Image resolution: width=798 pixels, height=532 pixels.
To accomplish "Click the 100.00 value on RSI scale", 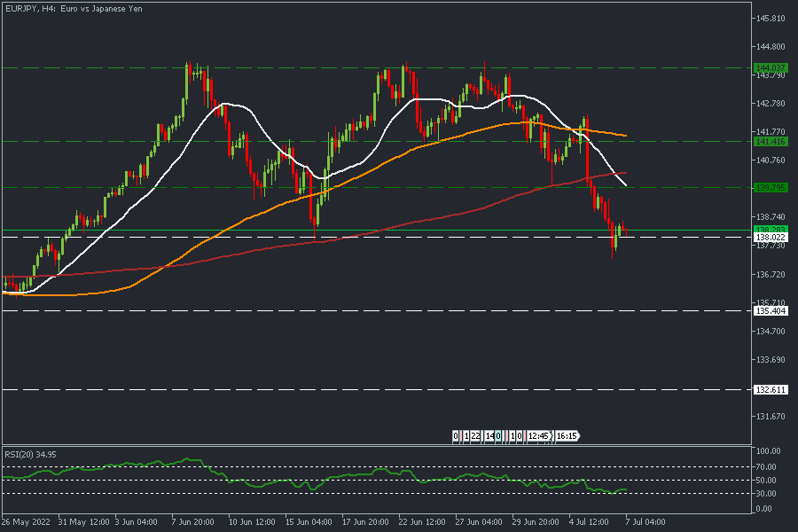I will [766, 452].
